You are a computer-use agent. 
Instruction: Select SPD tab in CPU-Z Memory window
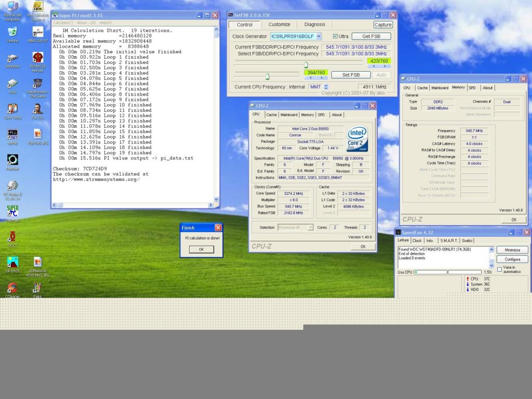click(472, 87)
